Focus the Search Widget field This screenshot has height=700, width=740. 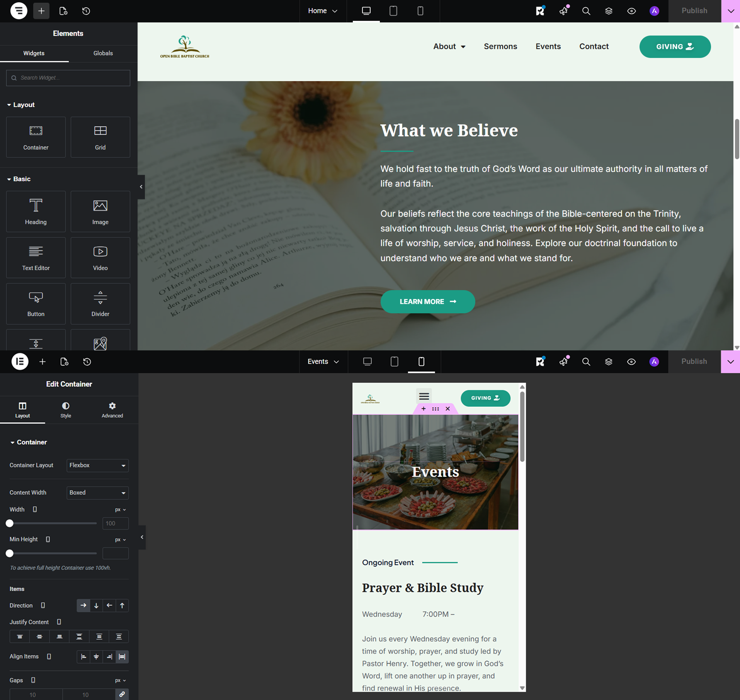(x=68, y=78)
